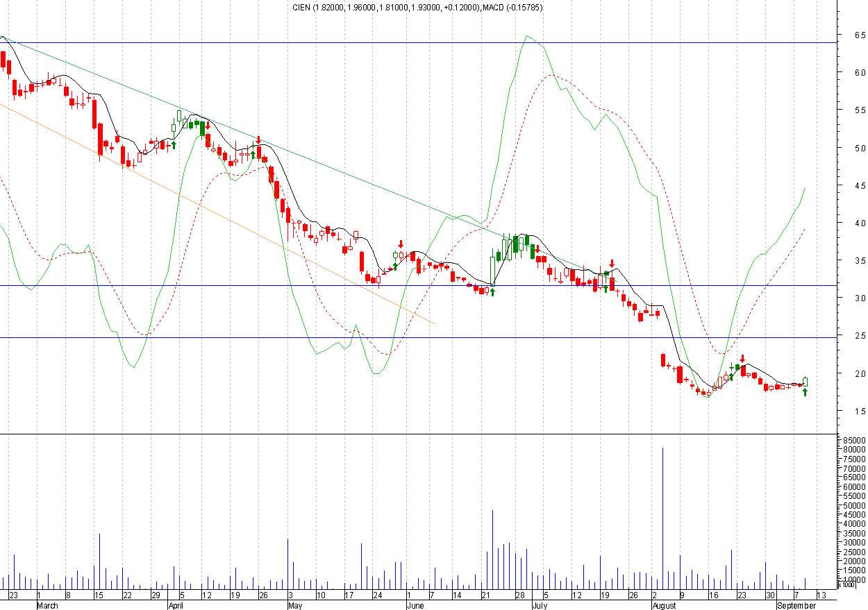Click the last white candlestick in September
The width and height of the screenshot is (868, 610).
(806, 381)
